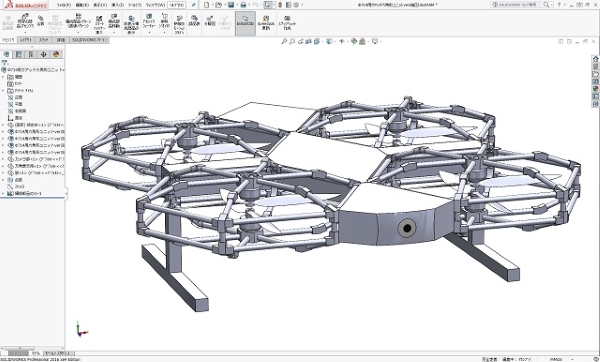The height and width of the screenshot is (362, 600).
Task: Click MMGS unit system in status bar
Action: (557, 359)
